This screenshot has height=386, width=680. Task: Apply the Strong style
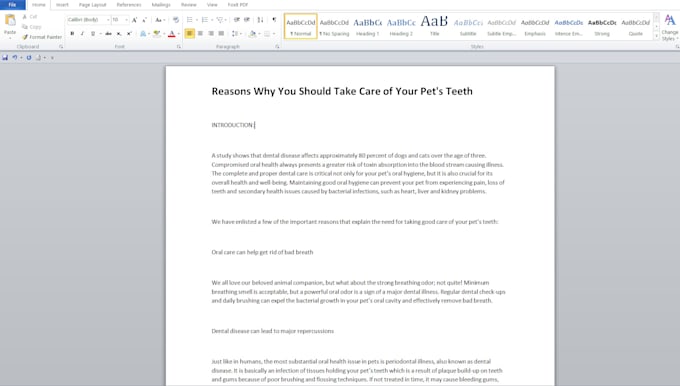[x=602, y=26]
